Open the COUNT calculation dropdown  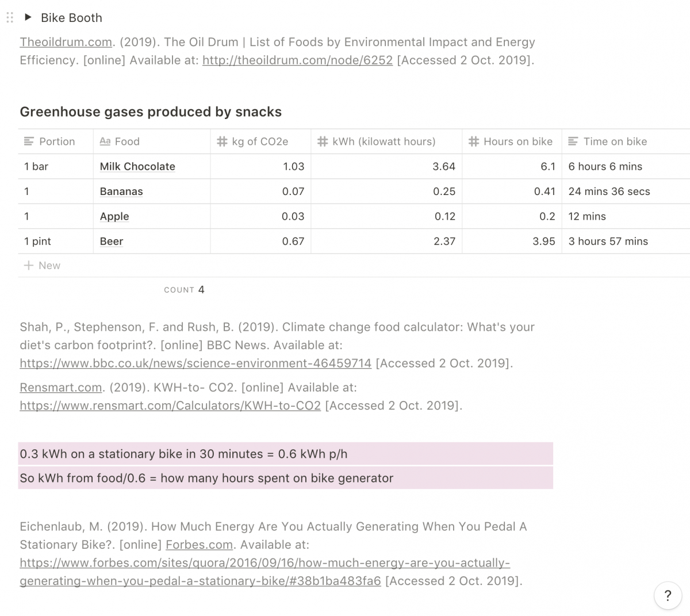pos(184,290)
